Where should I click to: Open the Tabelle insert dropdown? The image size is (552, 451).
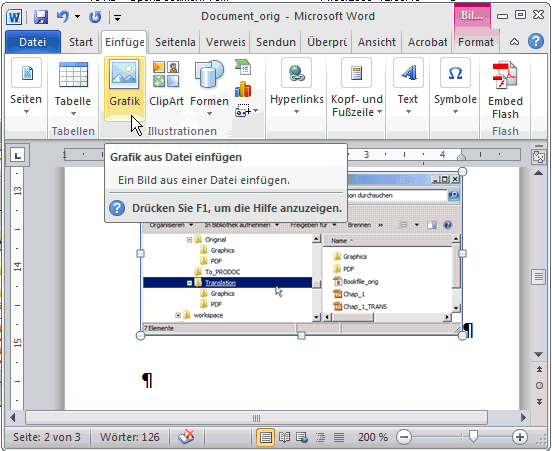[73, 88]
